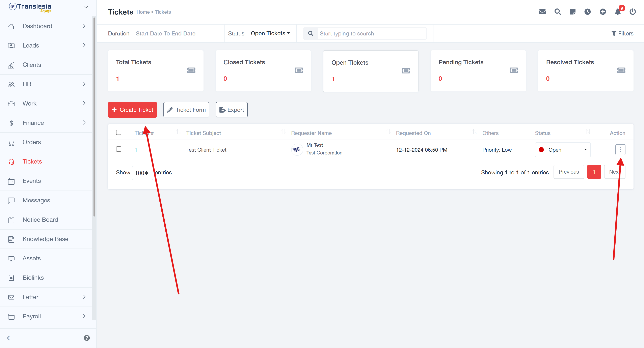
Task: Open the ticket's Open status dropdown
Action: point(563,150)
